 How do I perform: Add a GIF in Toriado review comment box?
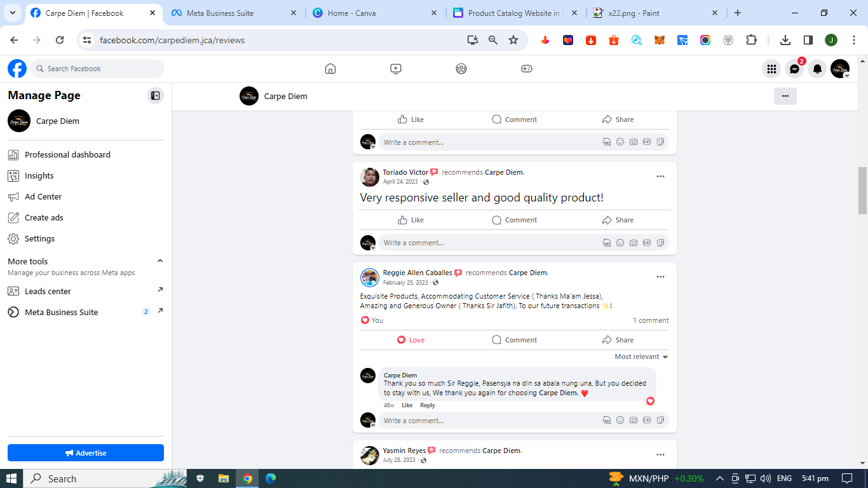pos(647,243)
